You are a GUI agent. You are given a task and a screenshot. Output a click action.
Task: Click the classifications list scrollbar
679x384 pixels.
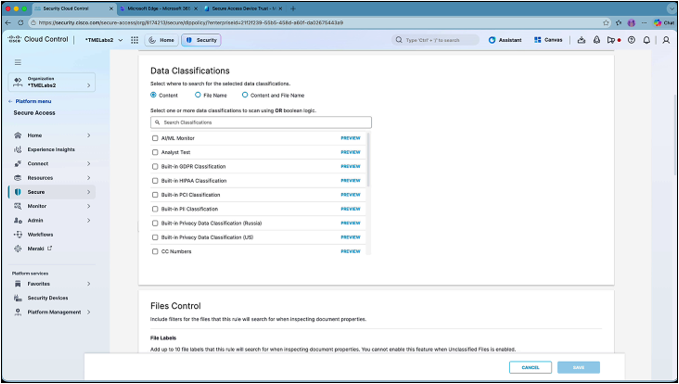coord(369,159)
